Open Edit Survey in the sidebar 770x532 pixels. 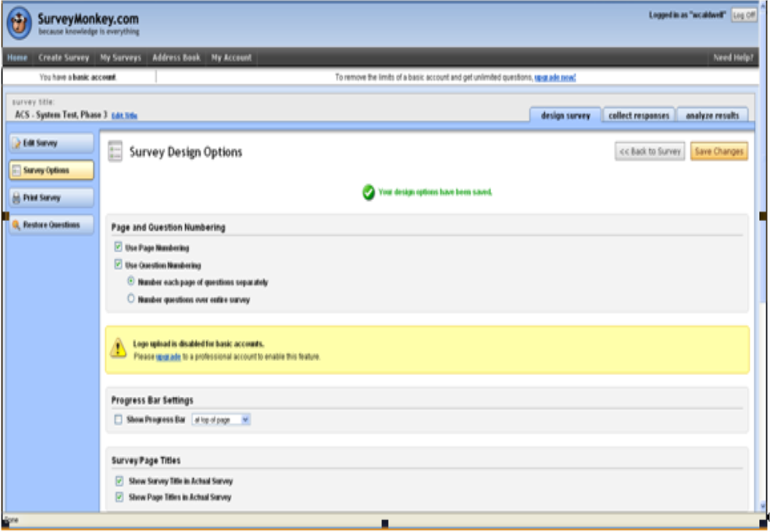click(x=51, y=144)
